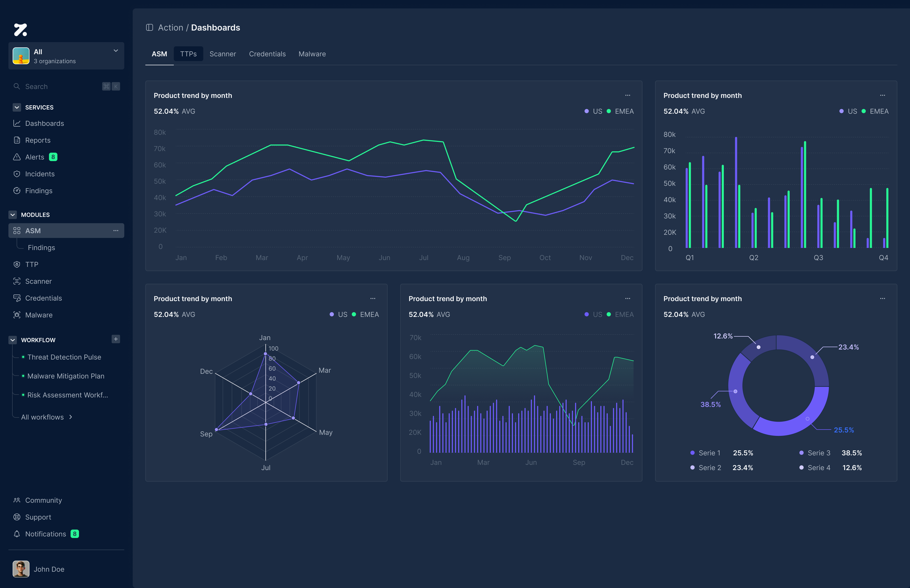Open options menu of donut chart card
The height and width of the screenshot is (588, 910).
(x=883, y=298)
